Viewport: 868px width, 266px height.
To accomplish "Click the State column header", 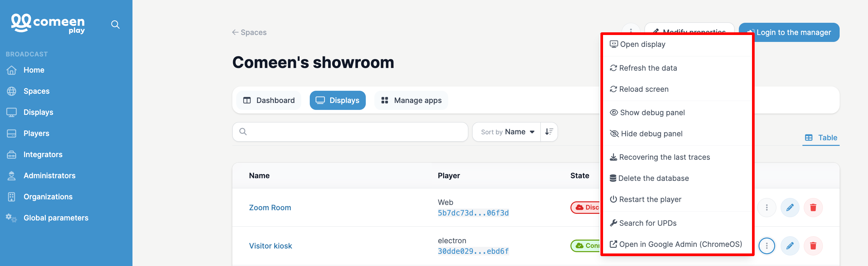I will [x=580, y=176].
